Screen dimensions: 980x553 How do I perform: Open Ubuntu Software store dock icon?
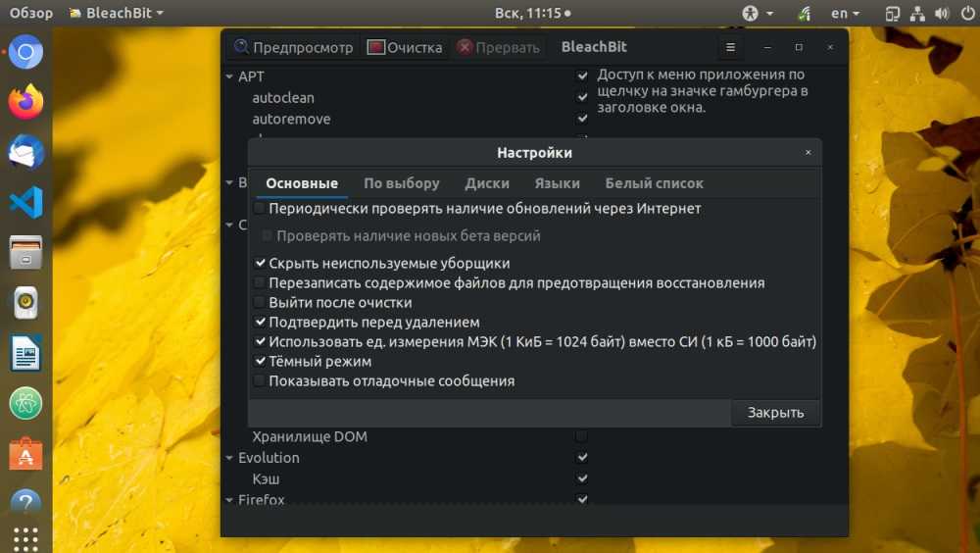click(x=25, y=454)
